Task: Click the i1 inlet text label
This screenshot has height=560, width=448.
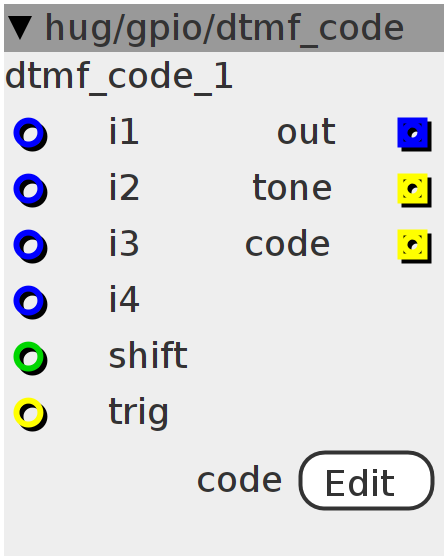Action: tap(124, 132)
